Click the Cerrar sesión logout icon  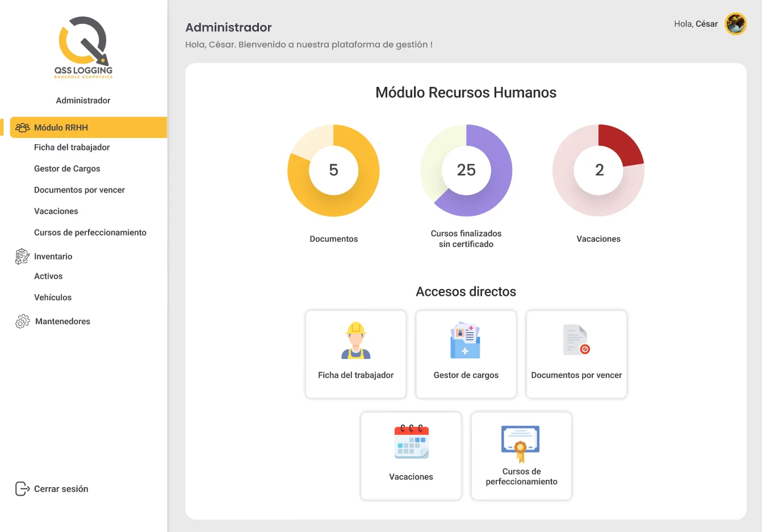(22, 489)
